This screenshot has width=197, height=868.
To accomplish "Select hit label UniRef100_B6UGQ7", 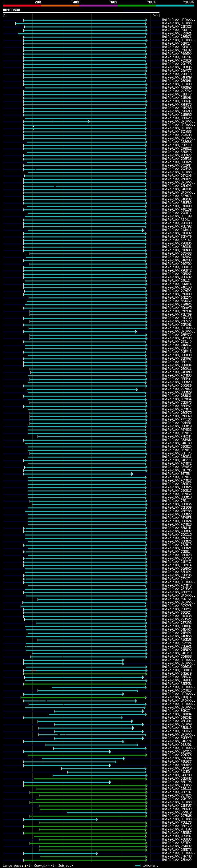I will coord(177,101).
